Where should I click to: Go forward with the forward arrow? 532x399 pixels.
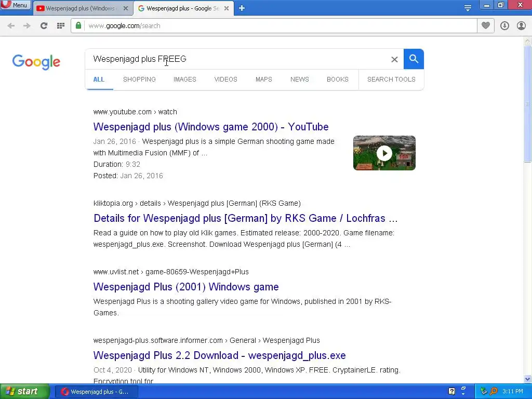[27, 26]
